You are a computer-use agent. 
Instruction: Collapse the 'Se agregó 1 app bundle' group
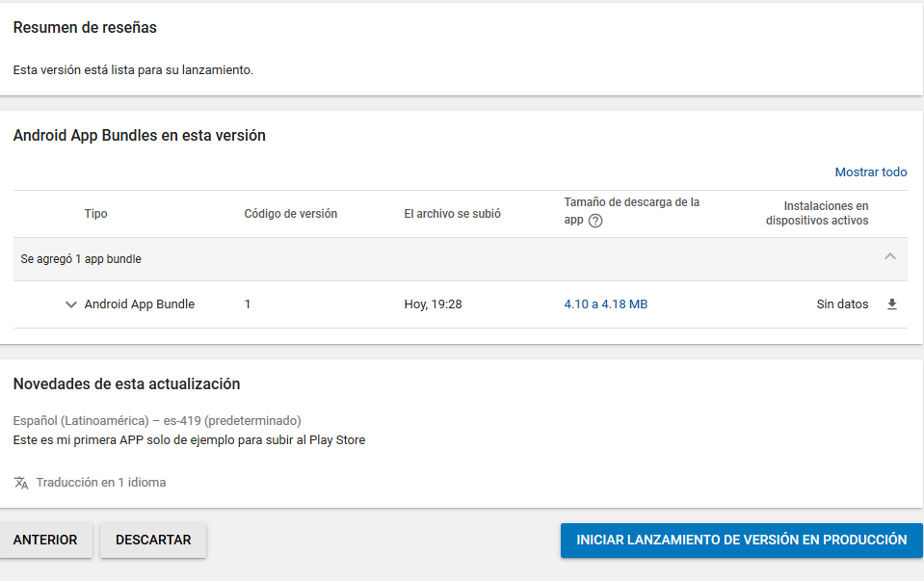point(889,257)
